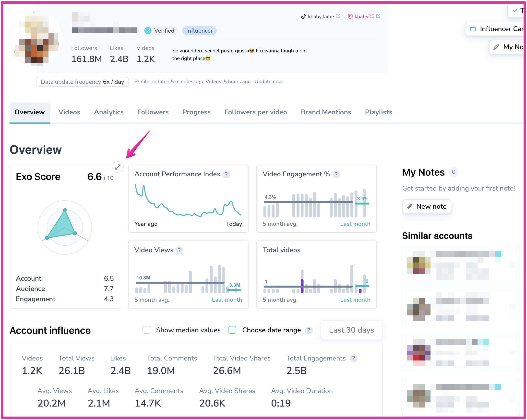Viewport: 527px width, 420px height.
Task: Switch to the Analytics tab
Action: [109, 112]
